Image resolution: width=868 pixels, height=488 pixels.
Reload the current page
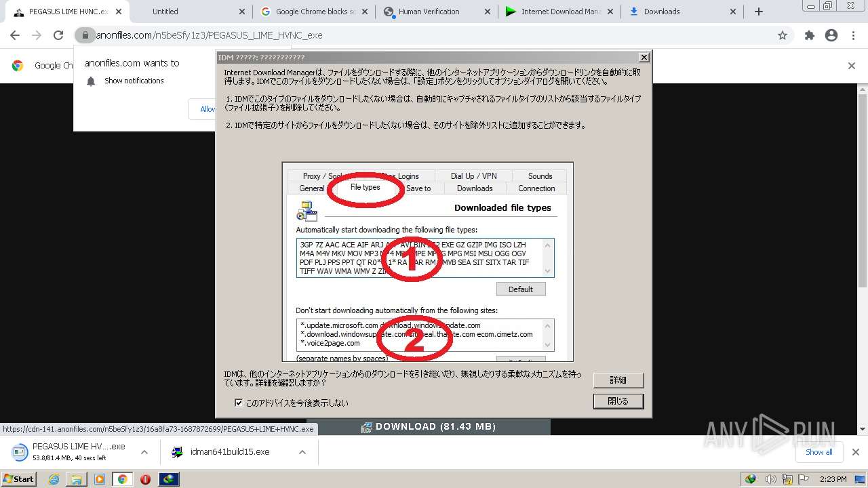pos(58,35)
